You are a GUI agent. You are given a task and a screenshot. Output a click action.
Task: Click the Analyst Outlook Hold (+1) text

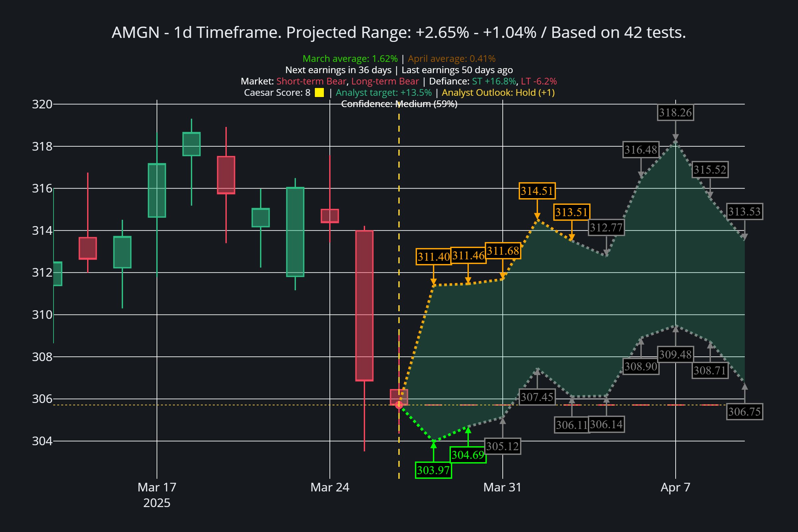pos(498,93)
